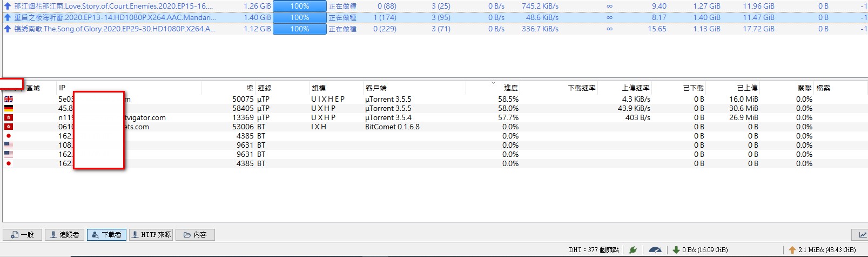Click seeding arrow icon of Love Story of Court Enemies
Viewport: 868px width, 257px height.
pyautogui.click(x=8, y=6)
